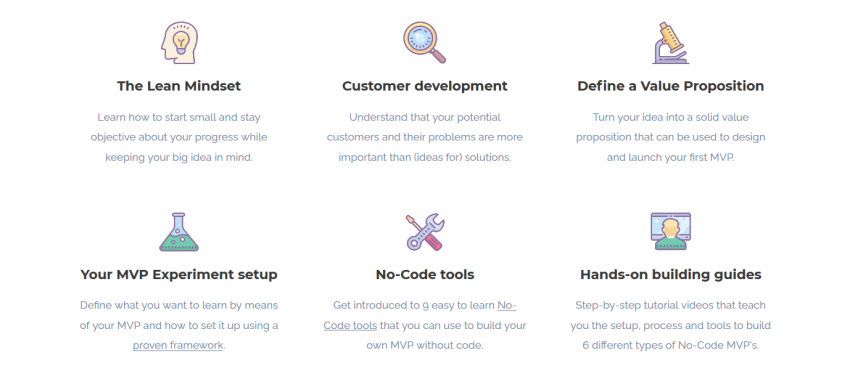Viewport: 850px width, 374px height.
Task: Click the microscope Value Proposition icon
Action: pyautogui.click(x=671, y=43)
